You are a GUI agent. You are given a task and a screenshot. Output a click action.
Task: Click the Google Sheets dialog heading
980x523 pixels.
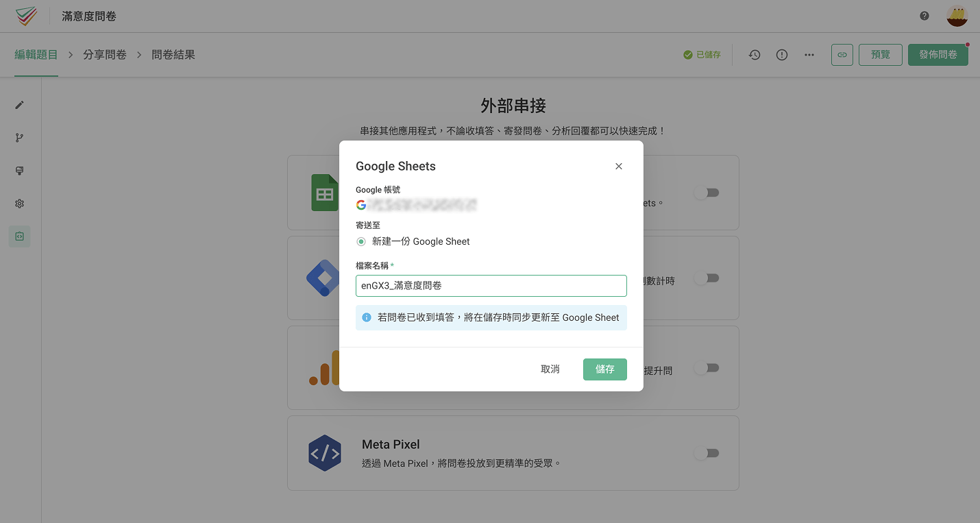395,166
